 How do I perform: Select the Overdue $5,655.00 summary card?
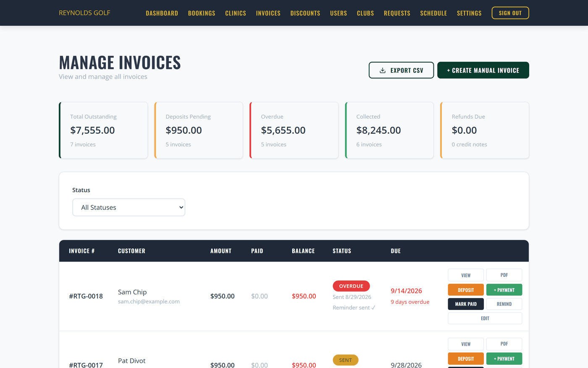click(x=294, y=130)
